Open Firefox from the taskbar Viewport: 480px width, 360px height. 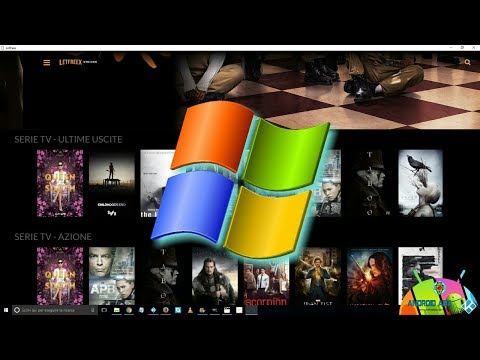point(166,310)
